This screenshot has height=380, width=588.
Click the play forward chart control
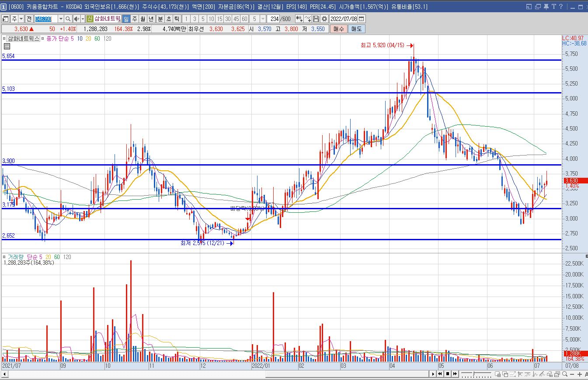coord(433,374)
